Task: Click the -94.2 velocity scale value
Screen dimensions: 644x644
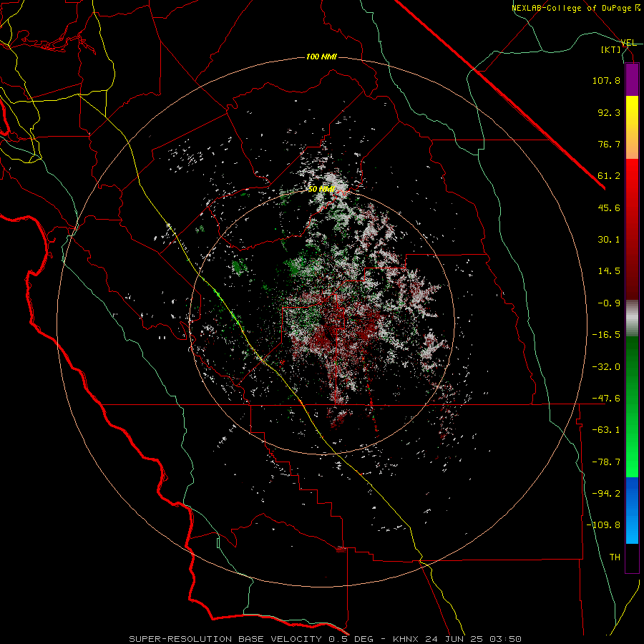Action: pyautogui.click(x=606, y=494)
